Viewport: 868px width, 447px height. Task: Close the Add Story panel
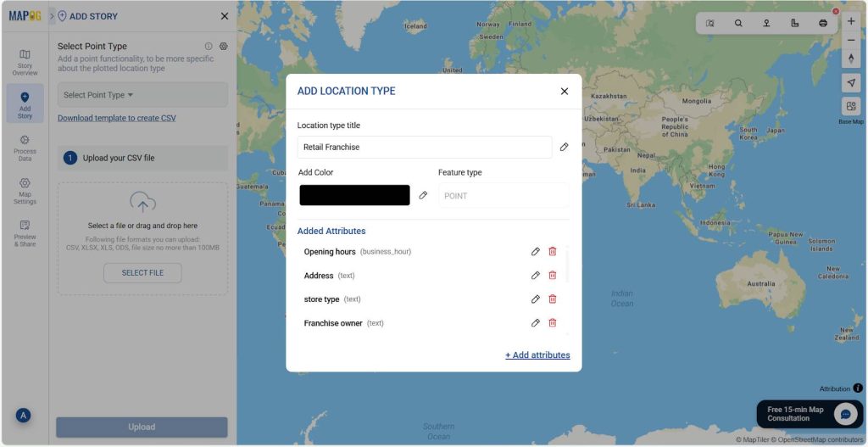224,16
